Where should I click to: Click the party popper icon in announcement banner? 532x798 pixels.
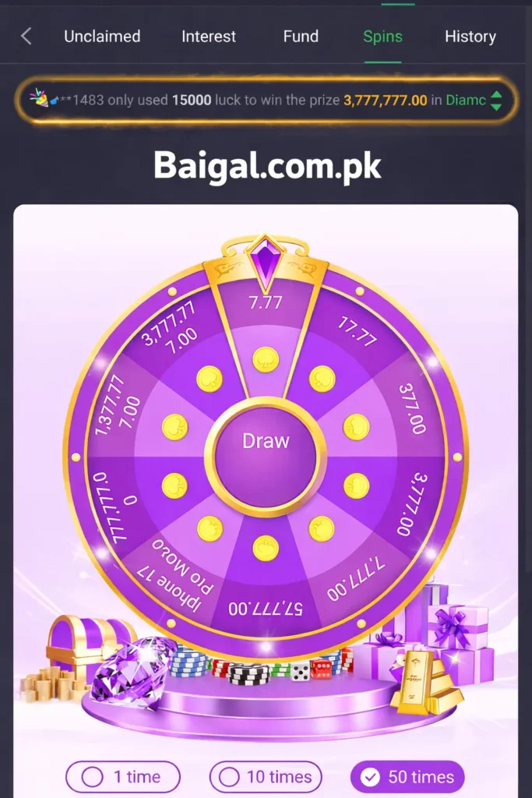point(39,97)
